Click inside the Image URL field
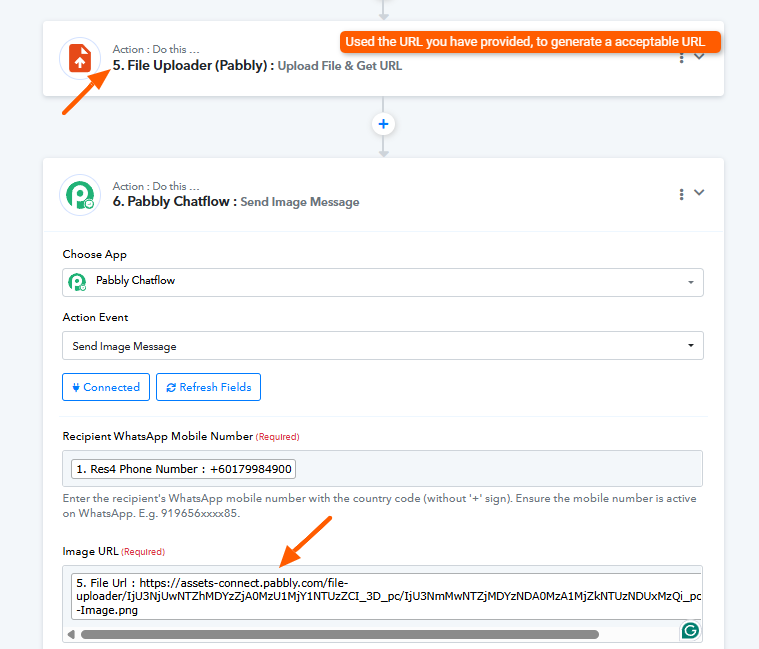The width and height of the screenshot is (759, 649). click(382, 595)
